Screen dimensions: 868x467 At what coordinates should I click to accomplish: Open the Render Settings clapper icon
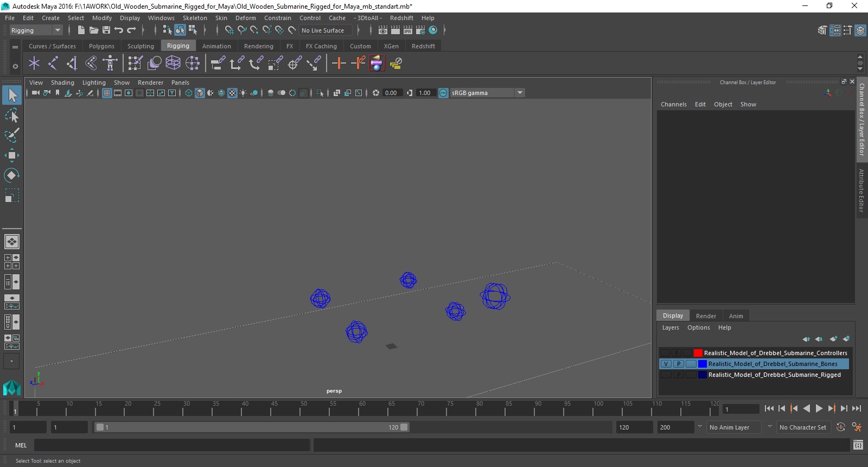pos(420,30)
